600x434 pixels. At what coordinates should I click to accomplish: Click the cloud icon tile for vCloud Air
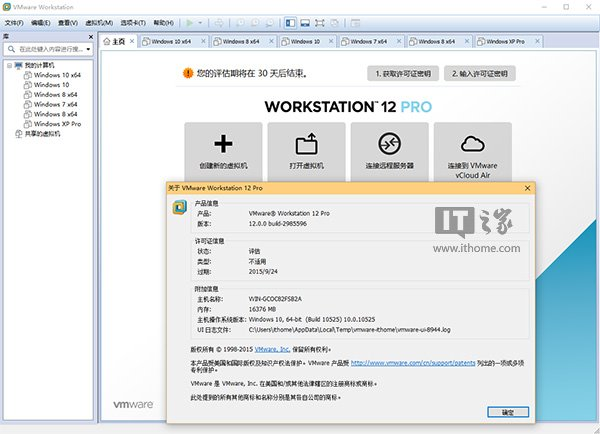pyautogui.click(x=473, y=152)
